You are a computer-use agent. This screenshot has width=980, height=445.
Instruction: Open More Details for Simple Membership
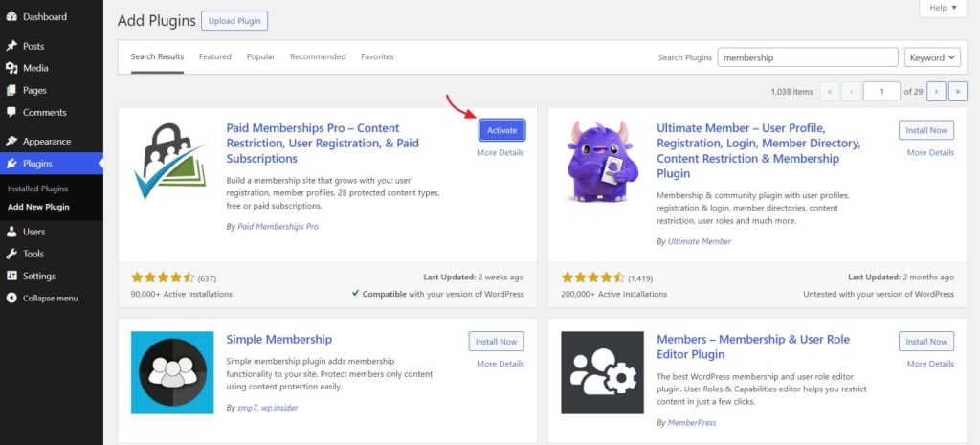click(501, 364)
